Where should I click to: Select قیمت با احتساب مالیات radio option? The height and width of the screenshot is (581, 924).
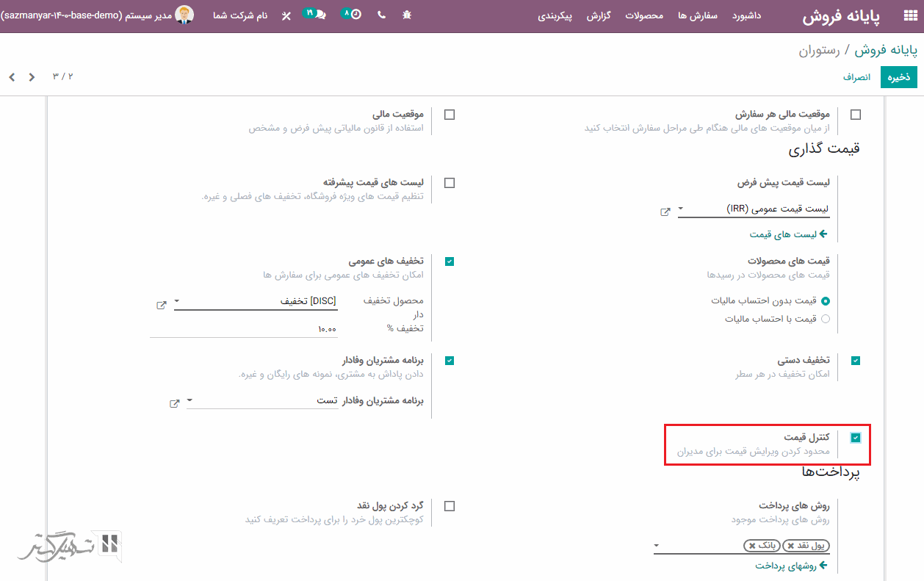(825, 319)
